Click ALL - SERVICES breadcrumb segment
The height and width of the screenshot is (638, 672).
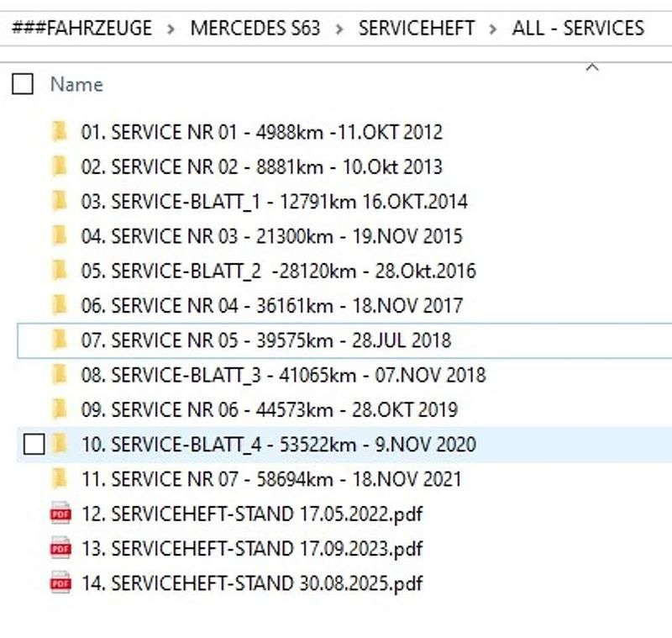(x=578, y=29)
